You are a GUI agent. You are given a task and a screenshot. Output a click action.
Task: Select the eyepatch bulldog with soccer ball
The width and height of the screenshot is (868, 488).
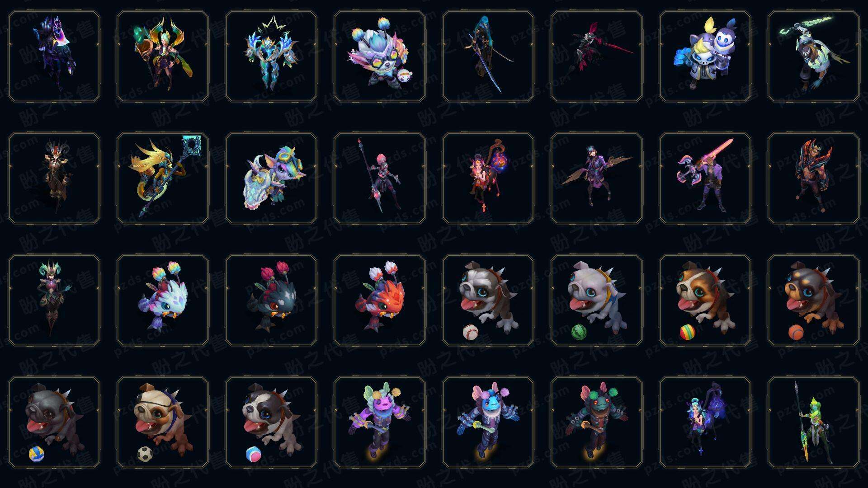pyautogui.click(x=163, y=422)
